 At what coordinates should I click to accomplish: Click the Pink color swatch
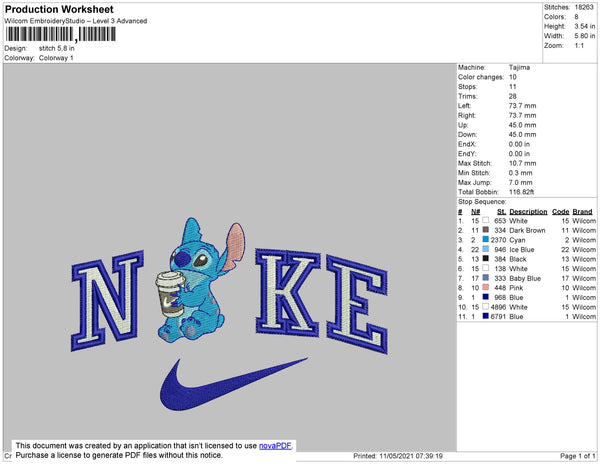486,287
